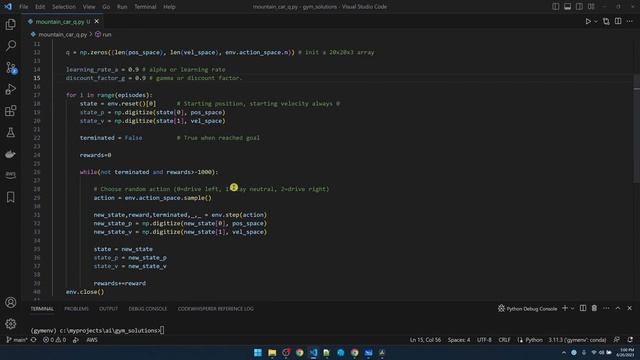Maximize the panel with chevron up
This screenshot has height=360, width=640.
tap(618, 308)
